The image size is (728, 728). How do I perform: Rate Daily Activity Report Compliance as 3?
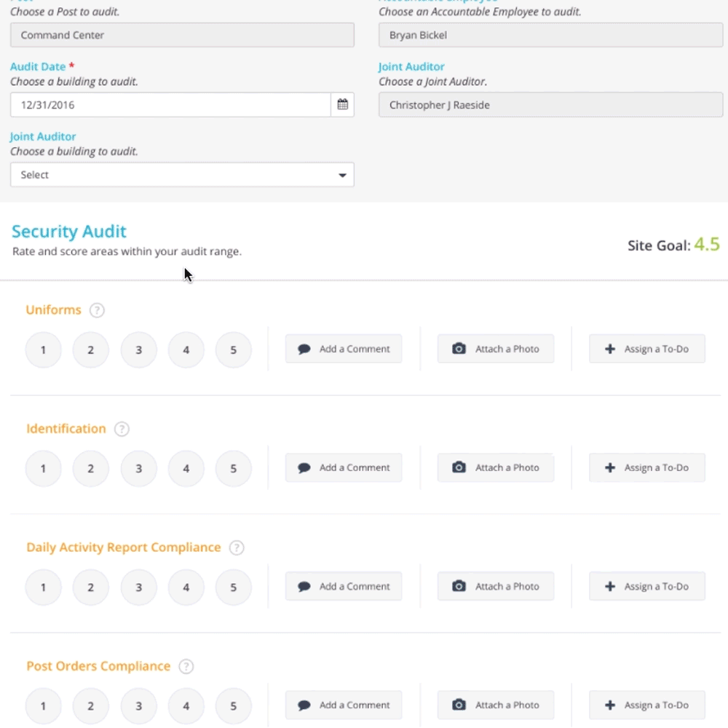pos(138,587)
